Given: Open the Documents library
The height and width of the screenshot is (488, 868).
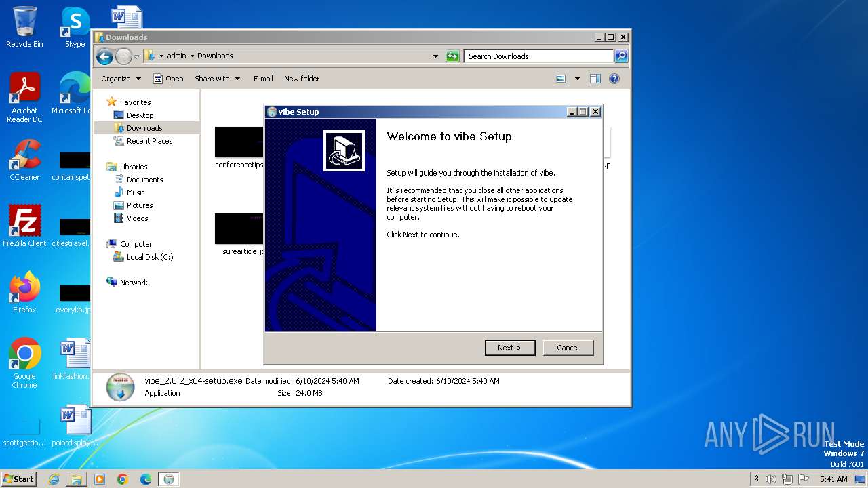Looking at the screenshot, I should click(x=144, y=180).
